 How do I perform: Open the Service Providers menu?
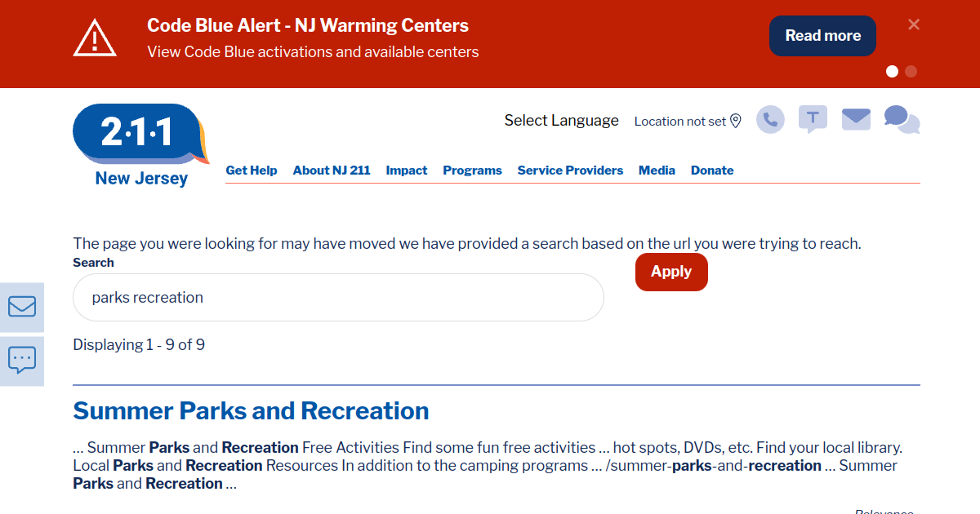click(x=570, y=171)
